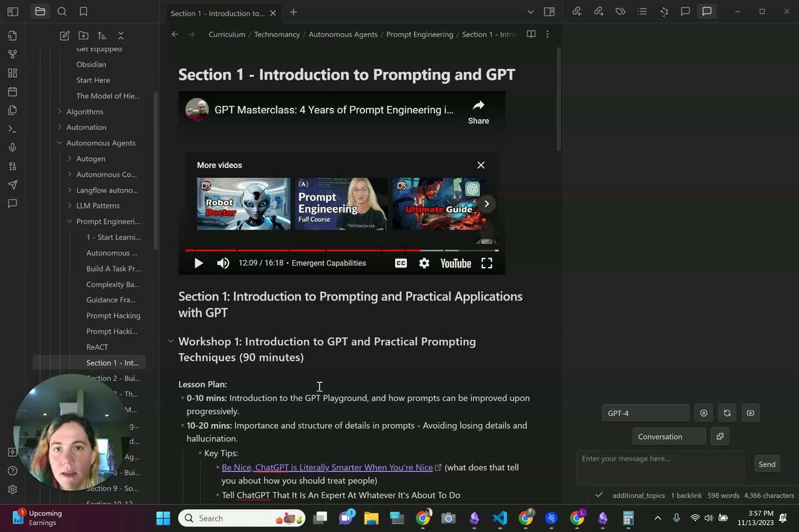Open the graph view ribbon icon

click(x=12, y=54)
